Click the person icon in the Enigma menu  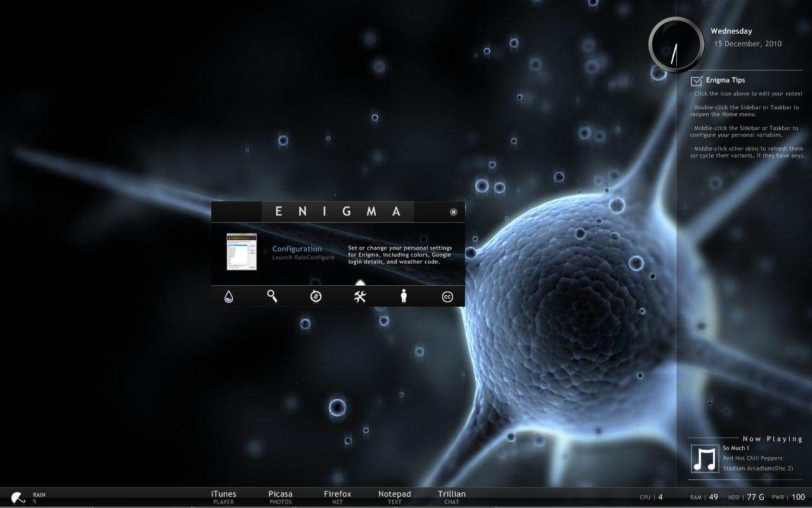[403, 295]
